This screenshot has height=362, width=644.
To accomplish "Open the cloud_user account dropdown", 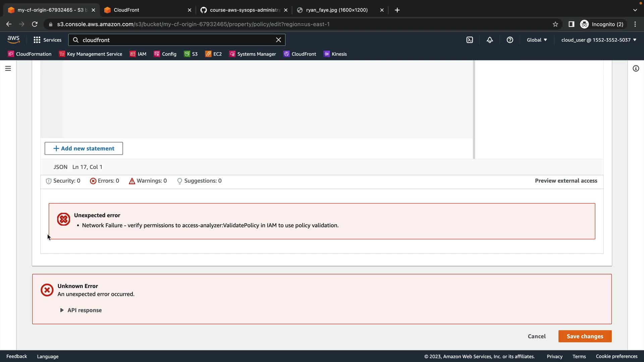I will (x=598, y=40).
